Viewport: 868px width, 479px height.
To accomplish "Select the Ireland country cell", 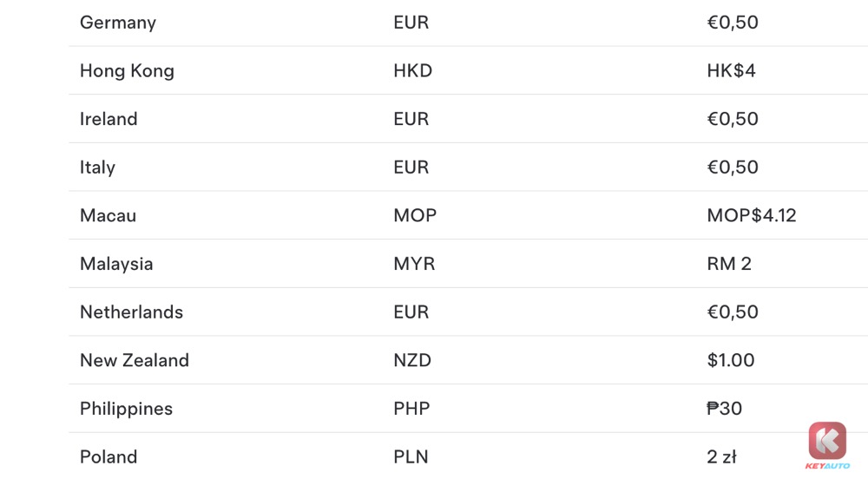I will tap(108, 119).
